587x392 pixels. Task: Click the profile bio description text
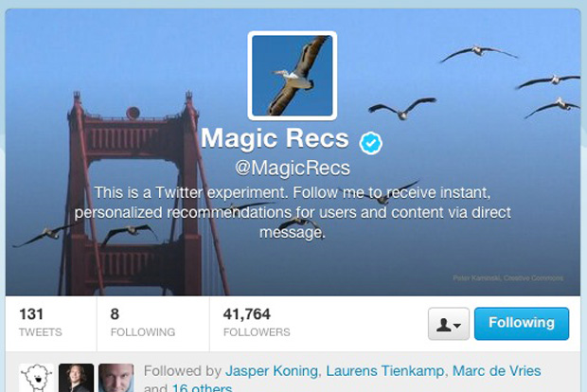click(x=293, y=212)
